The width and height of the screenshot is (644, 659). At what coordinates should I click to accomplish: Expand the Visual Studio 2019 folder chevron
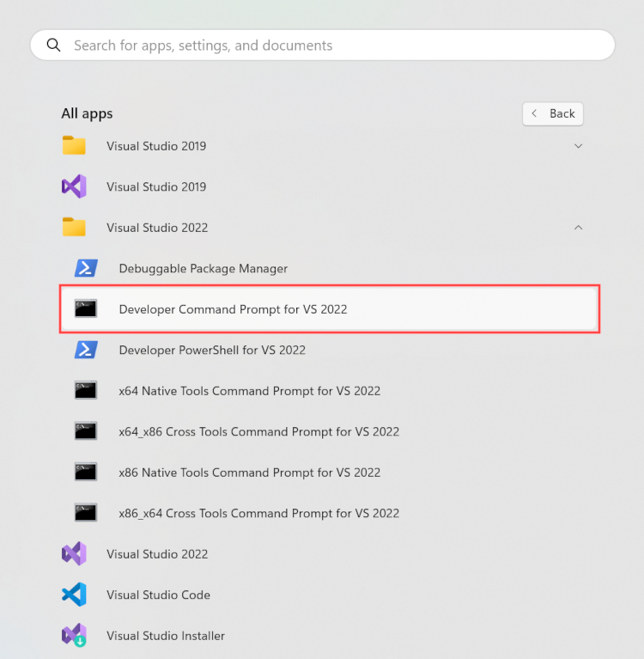coord(578,146)
